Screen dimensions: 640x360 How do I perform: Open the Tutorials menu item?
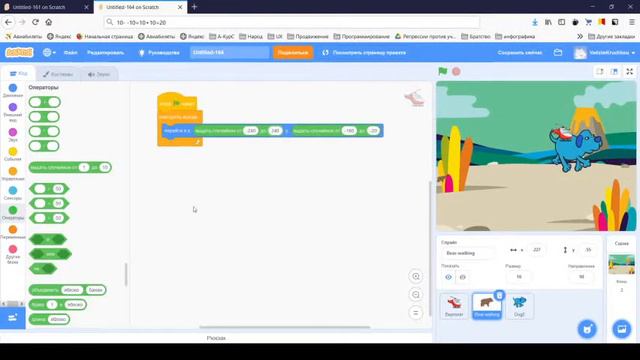(x=159, y=53)
